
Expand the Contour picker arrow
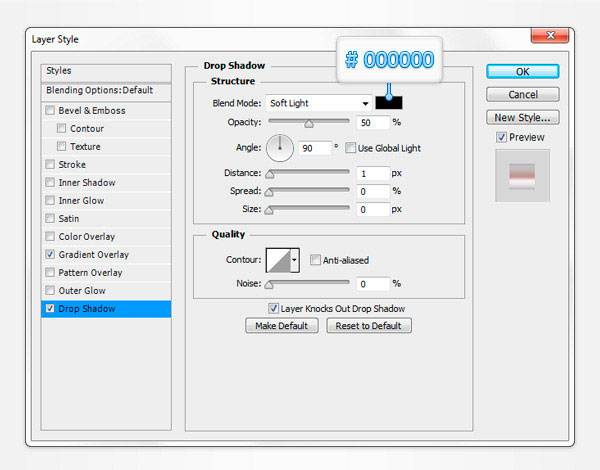click(294, 260)
